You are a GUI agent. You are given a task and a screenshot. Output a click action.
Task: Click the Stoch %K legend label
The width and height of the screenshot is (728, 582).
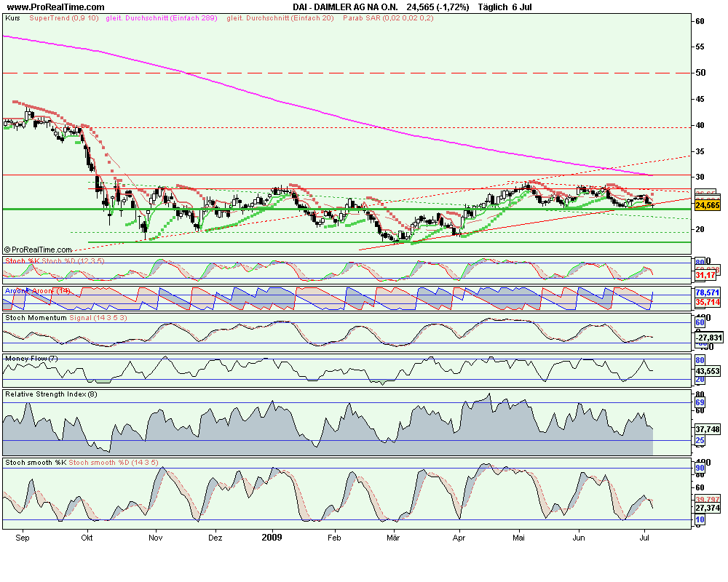[x=23, y=261]
